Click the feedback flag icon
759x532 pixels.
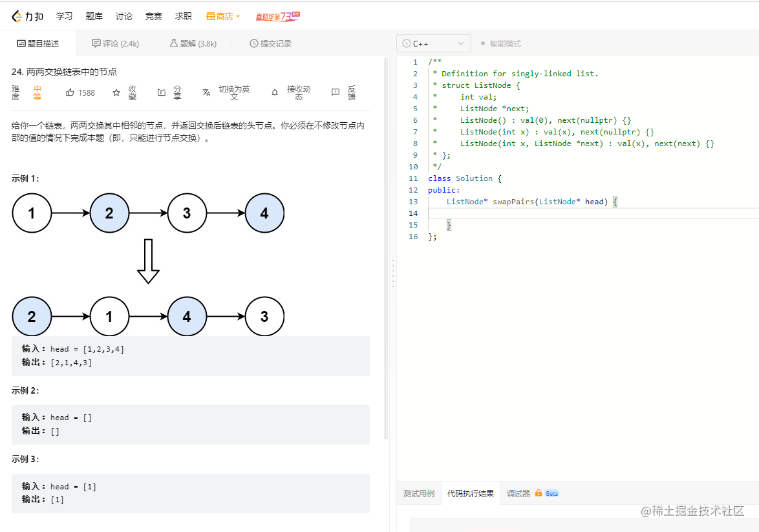[x=336, y=92]
